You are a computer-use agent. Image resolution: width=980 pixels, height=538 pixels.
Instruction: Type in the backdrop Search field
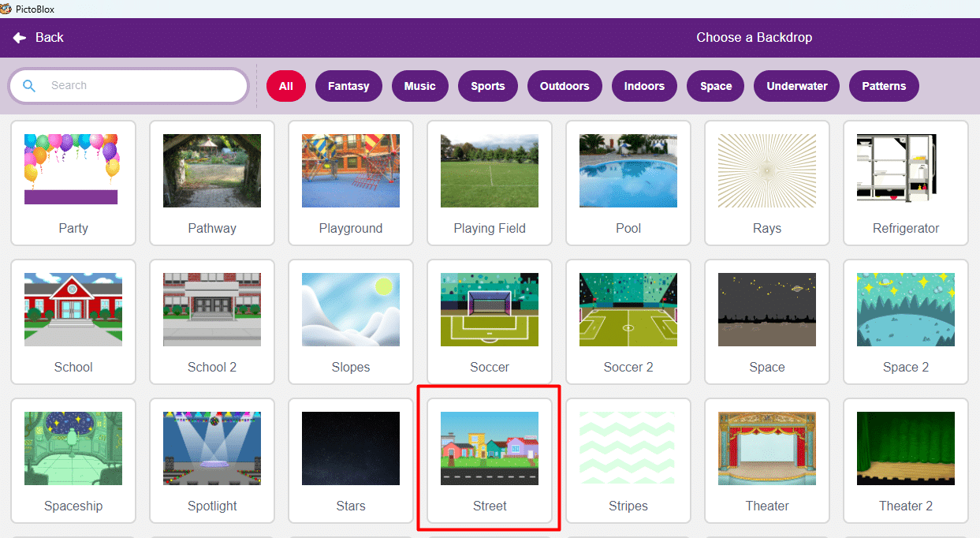(x=142, y=86)
